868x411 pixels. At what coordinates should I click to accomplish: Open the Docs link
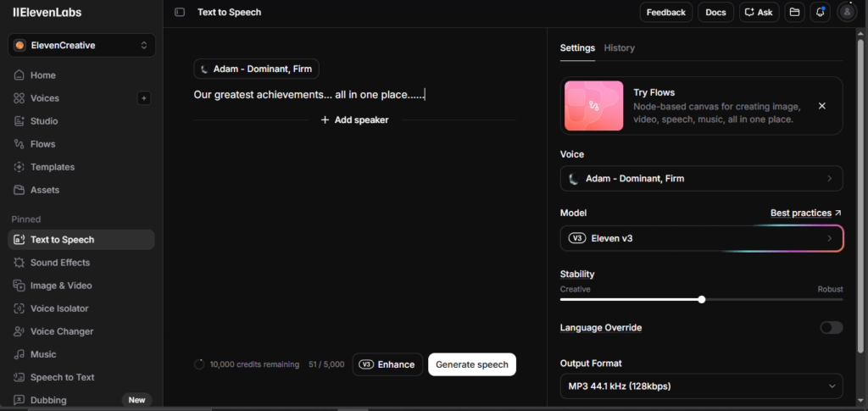(715, 12)
